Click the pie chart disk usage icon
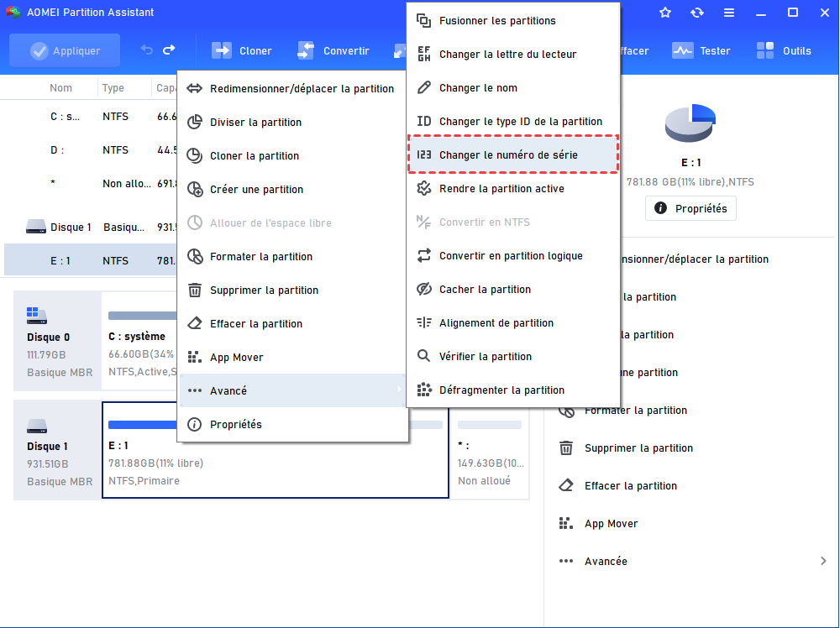 tap(690, 123)
